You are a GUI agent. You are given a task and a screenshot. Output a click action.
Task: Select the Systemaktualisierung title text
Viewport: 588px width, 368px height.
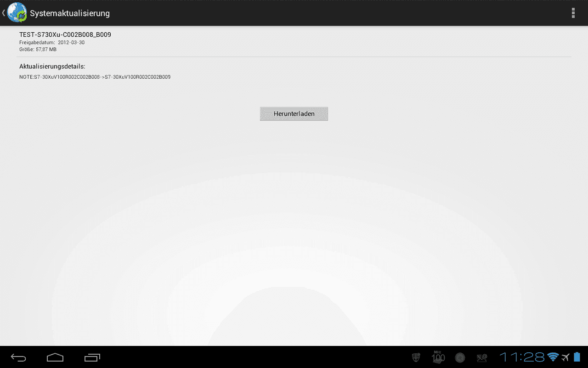(70, 13)
